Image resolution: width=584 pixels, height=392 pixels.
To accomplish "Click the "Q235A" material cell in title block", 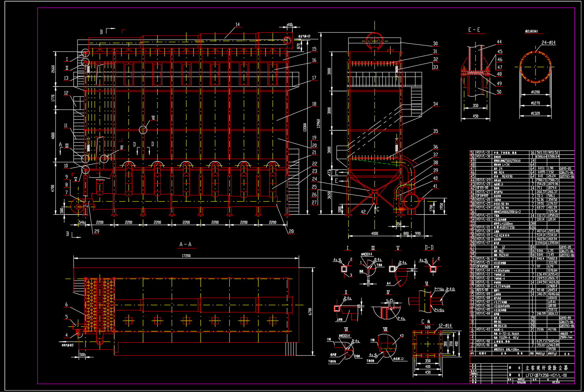I will click(557, 382).
